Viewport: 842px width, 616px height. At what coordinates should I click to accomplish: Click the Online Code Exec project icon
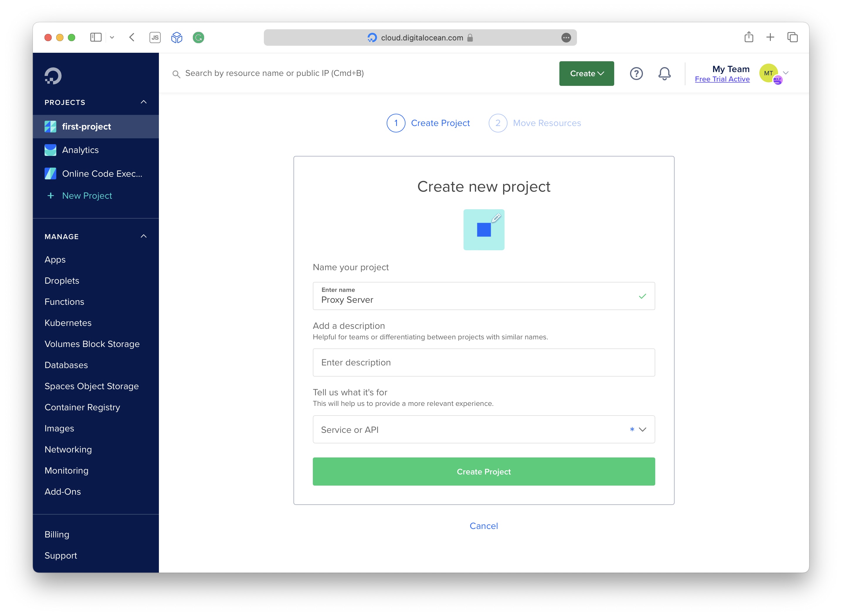coord(50,173)
